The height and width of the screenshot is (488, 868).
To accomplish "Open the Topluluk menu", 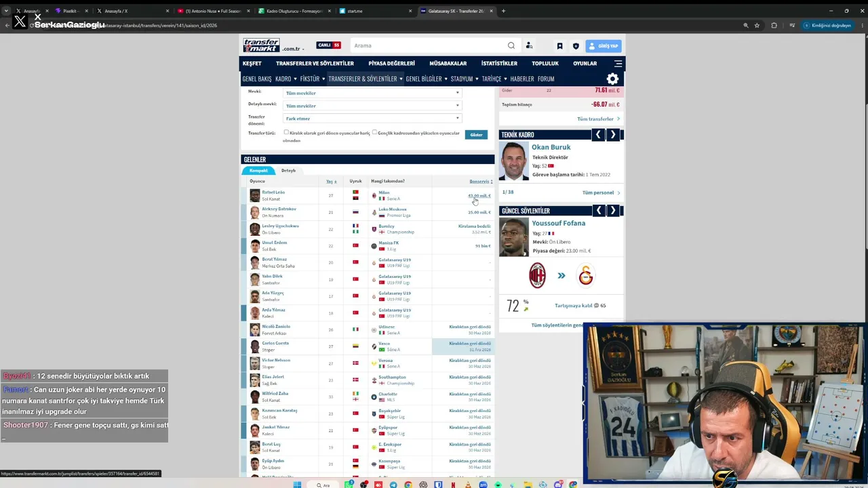I will pos(545,64).
